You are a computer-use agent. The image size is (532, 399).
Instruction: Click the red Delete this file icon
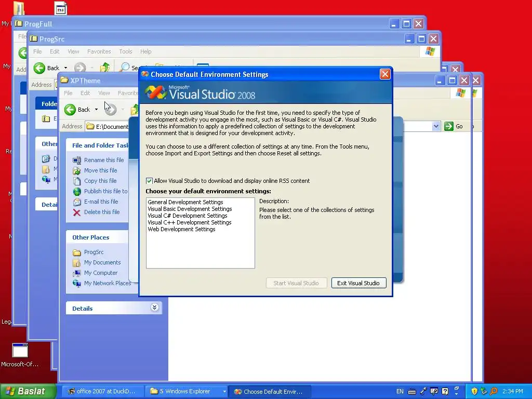(77, 212)
